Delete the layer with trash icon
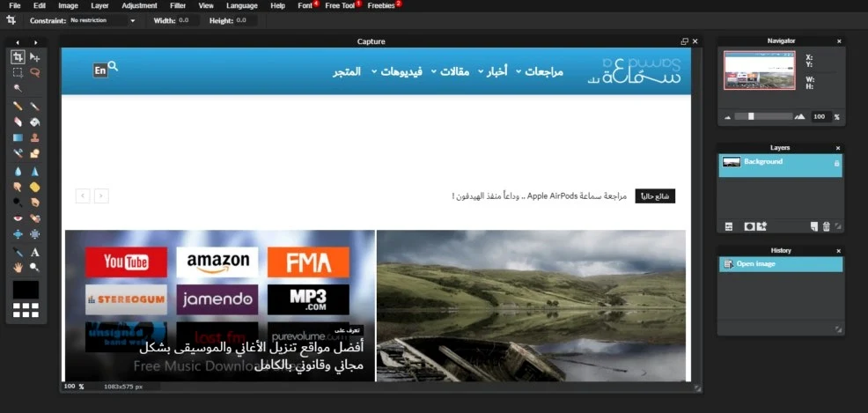Viewport: 868px width, 413px height. (x=826, y=226)
